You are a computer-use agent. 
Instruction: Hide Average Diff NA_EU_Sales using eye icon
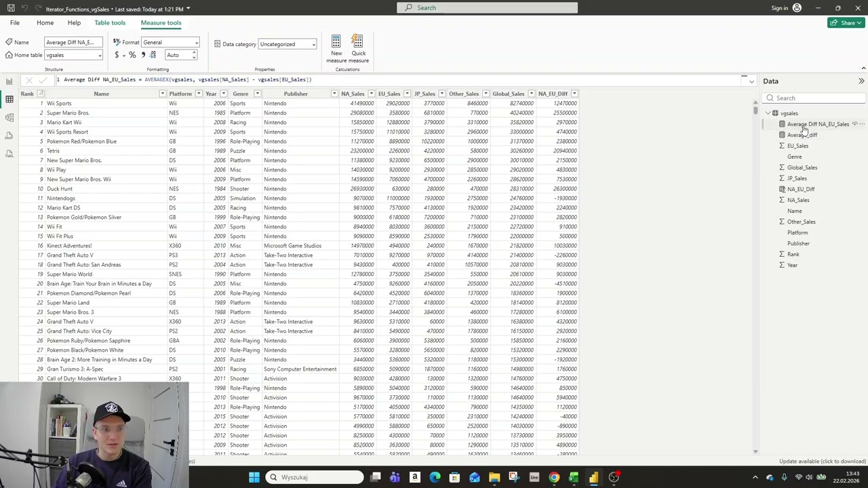[x=854, y=124]
